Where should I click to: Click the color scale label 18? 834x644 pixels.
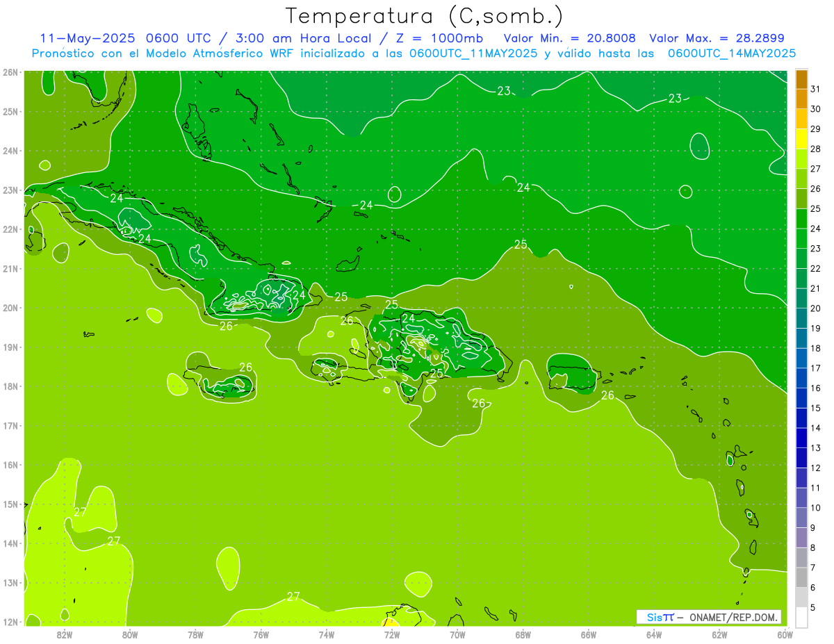(x=815, y=348)
